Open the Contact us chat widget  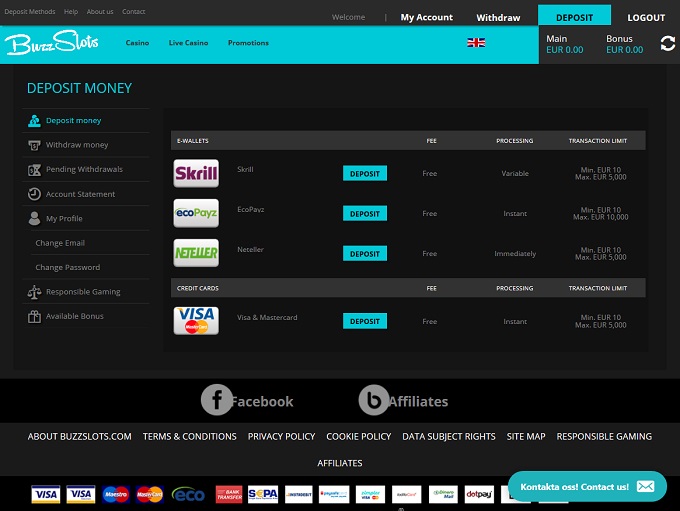click(587, 486)
